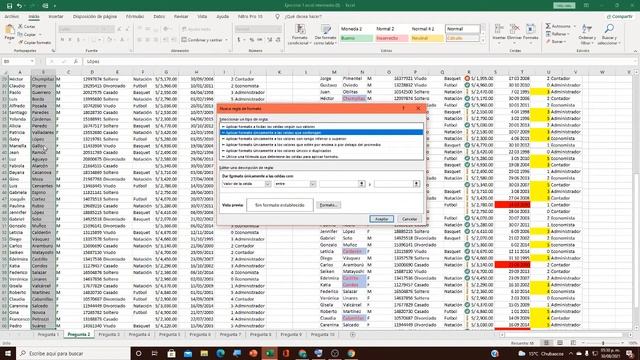Open the Archivo tab
The width and height of the screenshot is (640, 360).
(11, 17)
